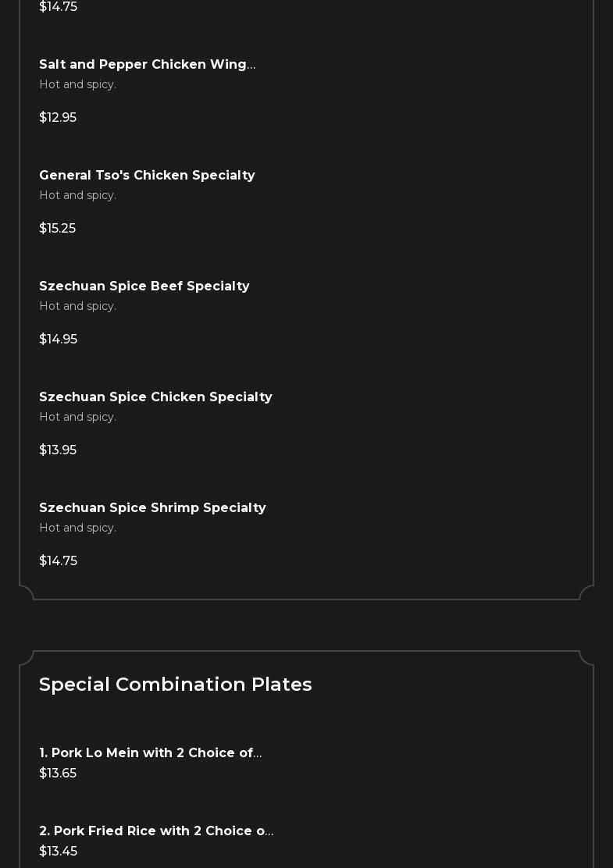Select Pork Fried Rice combination plate
The height and width of the screenshot is (868, 613).
(156, 831)
